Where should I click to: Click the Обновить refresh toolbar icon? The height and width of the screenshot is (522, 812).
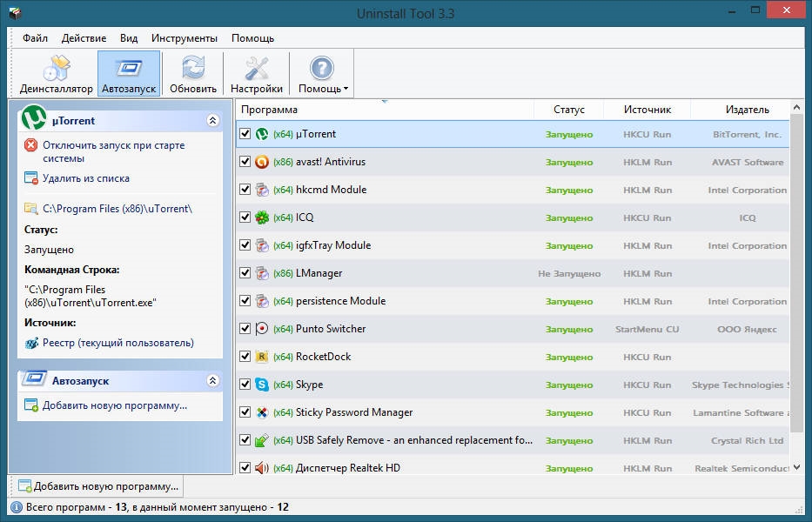coord(193,74)
